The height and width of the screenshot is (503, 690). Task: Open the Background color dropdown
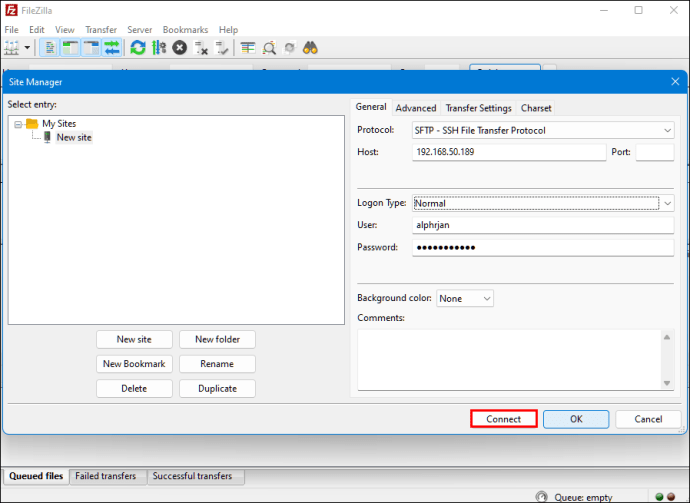(x=465, y=298)
